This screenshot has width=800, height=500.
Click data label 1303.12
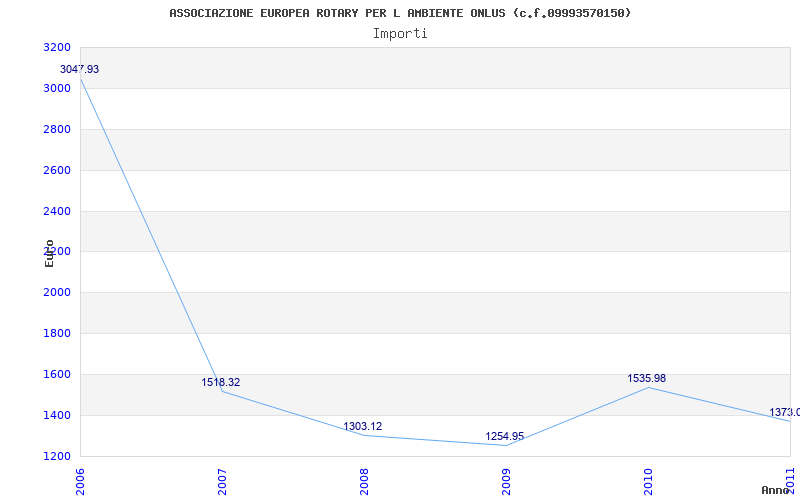click(362, 427)
